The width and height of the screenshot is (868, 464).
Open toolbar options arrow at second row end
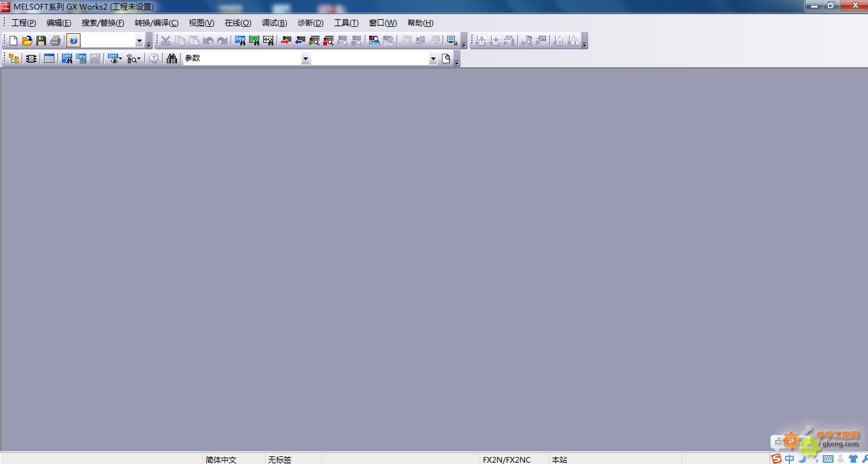[457, 60]
